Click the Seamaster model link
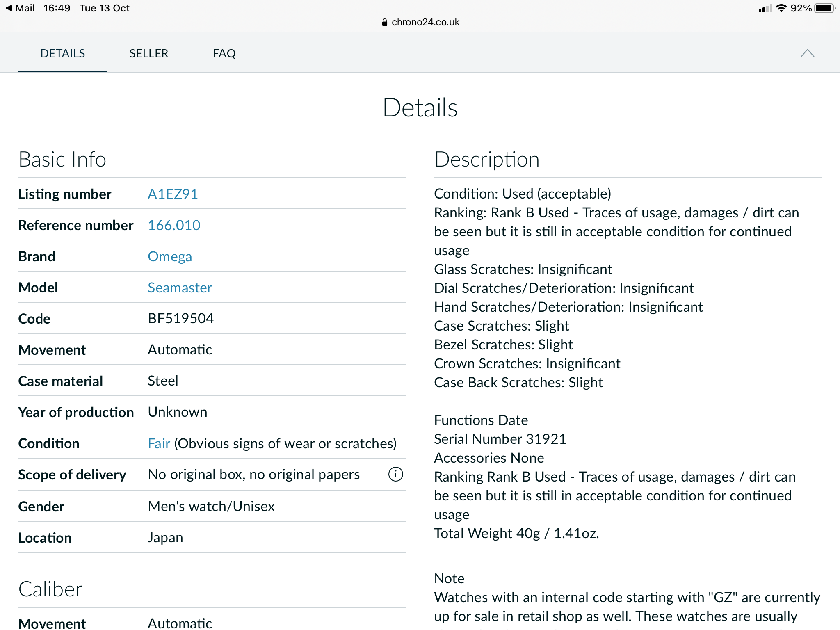840x630 pixels. 180,288
